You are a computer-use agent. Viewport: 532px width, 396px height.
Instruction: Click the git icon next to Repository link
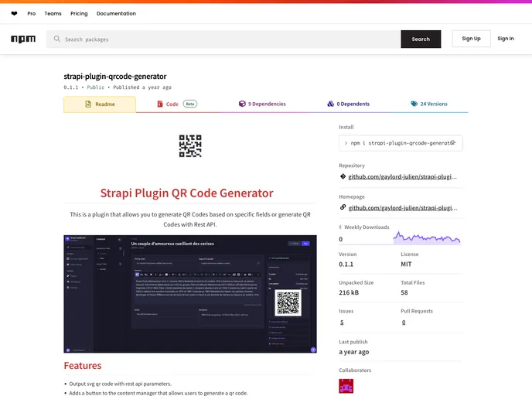point(343,176)
